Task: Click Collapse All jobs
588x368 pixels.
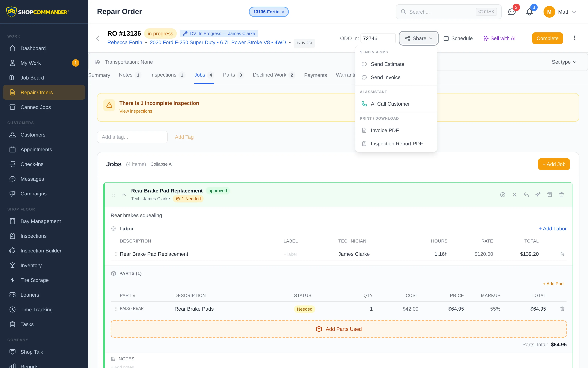Action: [x=162, y=164]
